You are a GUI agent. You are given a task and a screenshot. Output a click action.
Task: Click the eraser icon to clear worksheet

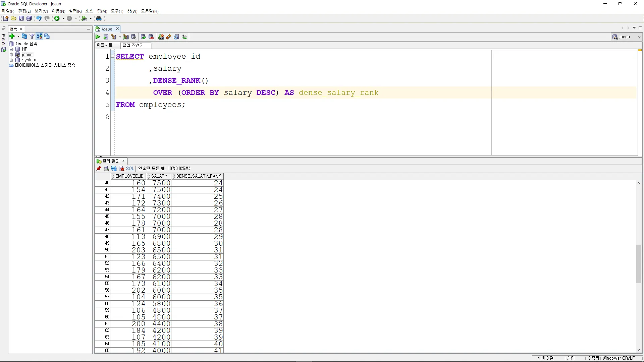[169, 37]
